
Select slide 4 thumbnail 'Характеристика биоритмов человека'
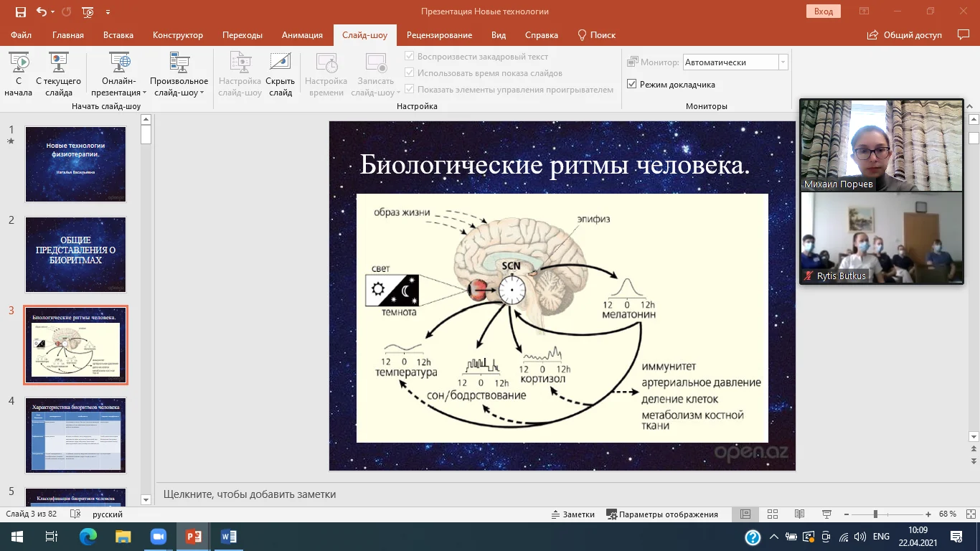tap(76, 435)
